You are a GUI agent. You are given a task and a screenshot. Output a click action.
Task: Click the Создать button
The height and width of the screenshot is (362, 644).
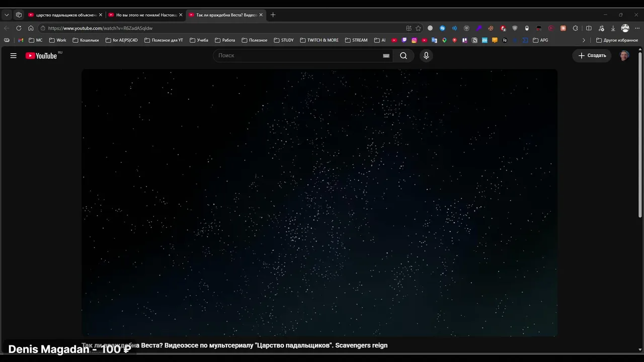pos(592,56)
